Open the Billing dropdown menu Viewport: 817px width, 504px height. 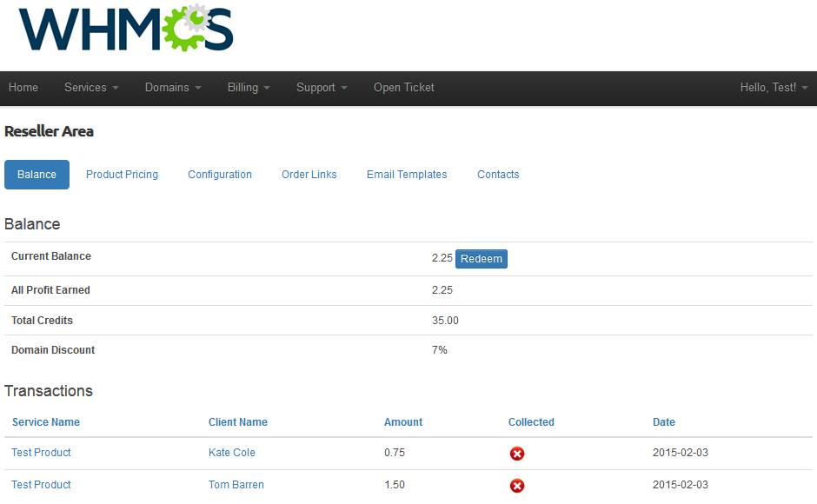249,88
